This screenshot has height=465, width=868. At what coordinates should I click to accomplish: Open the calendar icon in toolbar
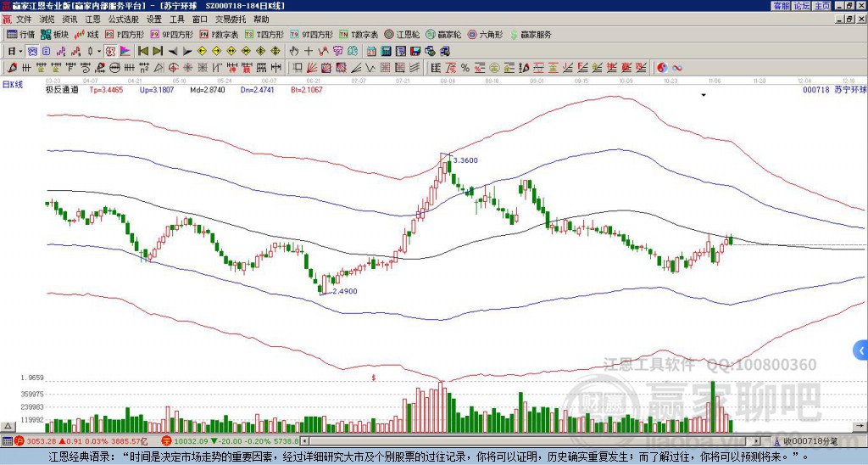(371, 52)
